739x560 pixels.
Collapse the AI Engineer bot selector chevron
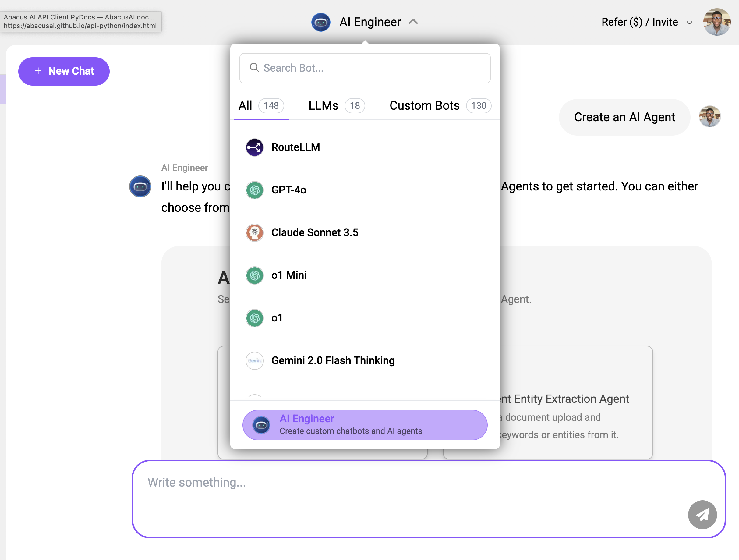point(413,22)
